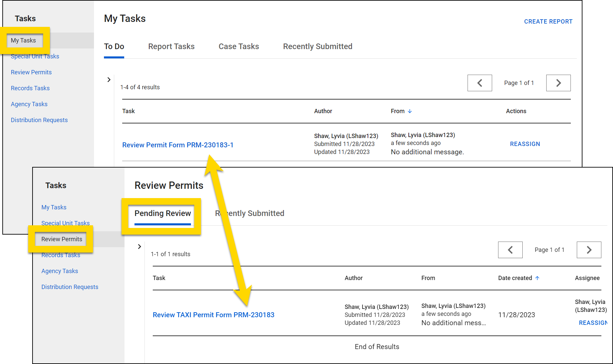Viewport: 613px width, 364px height.
Task: Click CREATE REPORT
Action: pos(548,21)
